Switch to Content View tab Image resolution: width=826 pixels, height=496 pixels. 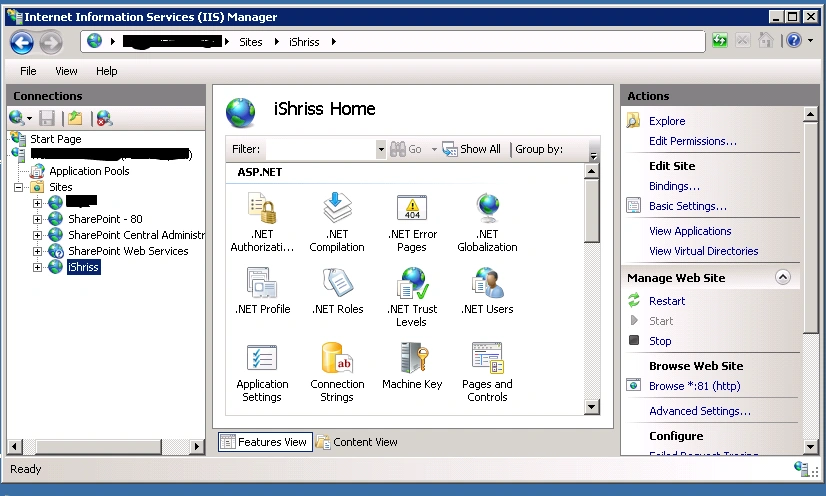click(x=357, y=442)
